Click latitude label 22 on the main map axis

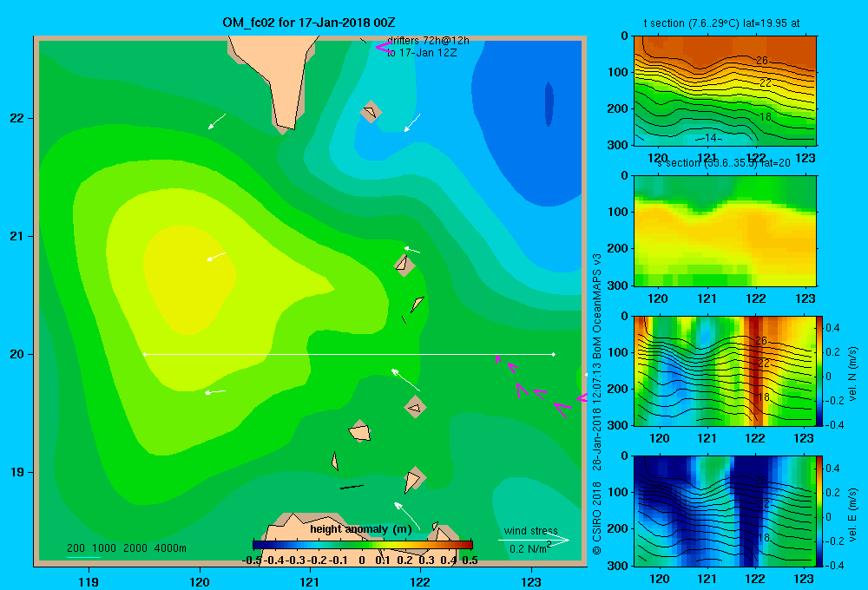[x=17, y=118]
